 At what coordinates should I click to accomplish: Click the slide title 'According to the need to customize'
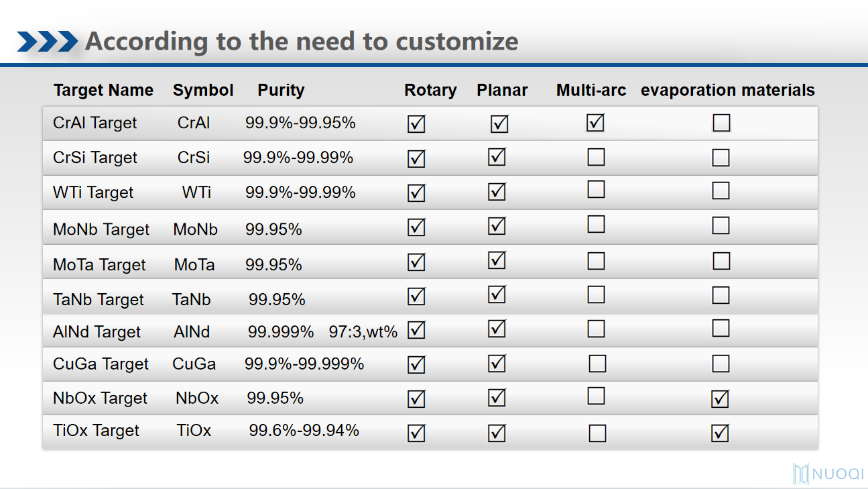click(x=302, y=42)
